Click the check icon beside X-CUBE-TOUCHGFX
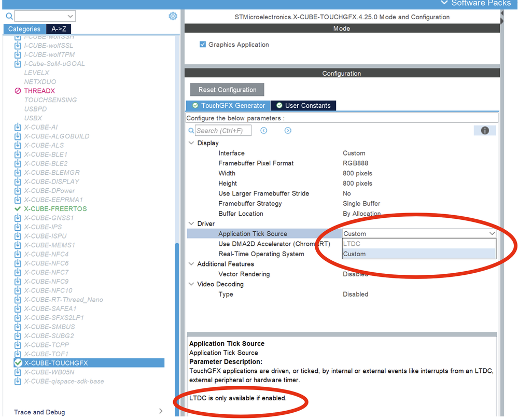The width and height of the screenshot is (518, 420). coord(18,363)
